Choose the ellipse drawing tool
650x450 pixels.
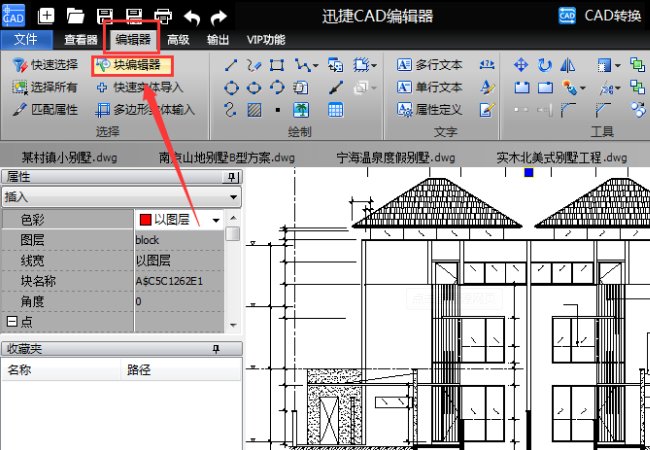coord(254,87)
